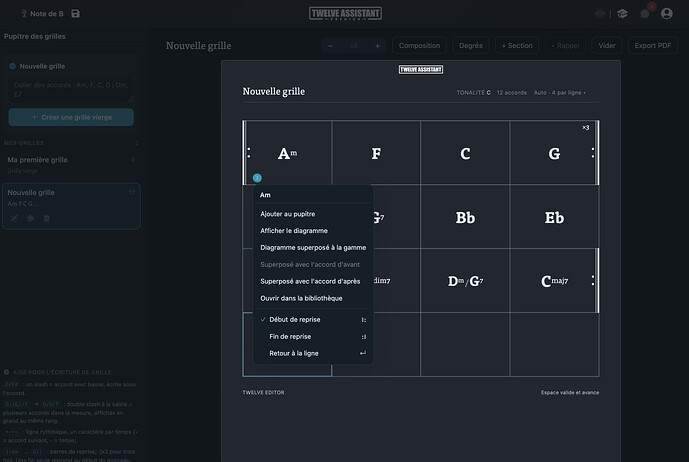Click the Espace valide et avance hint

tap(569, 393)
